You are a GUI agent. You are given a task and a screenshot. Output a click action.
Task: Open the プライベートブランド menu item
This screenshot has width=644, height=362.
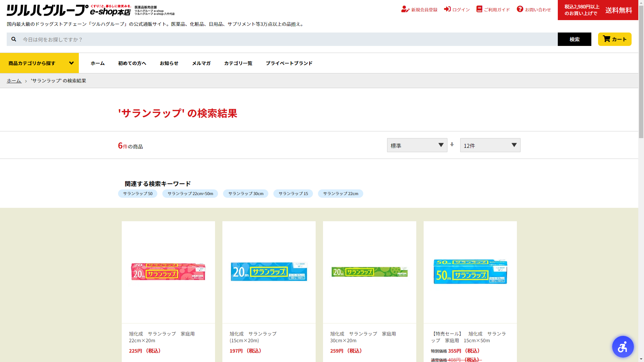tap(289, 63)
